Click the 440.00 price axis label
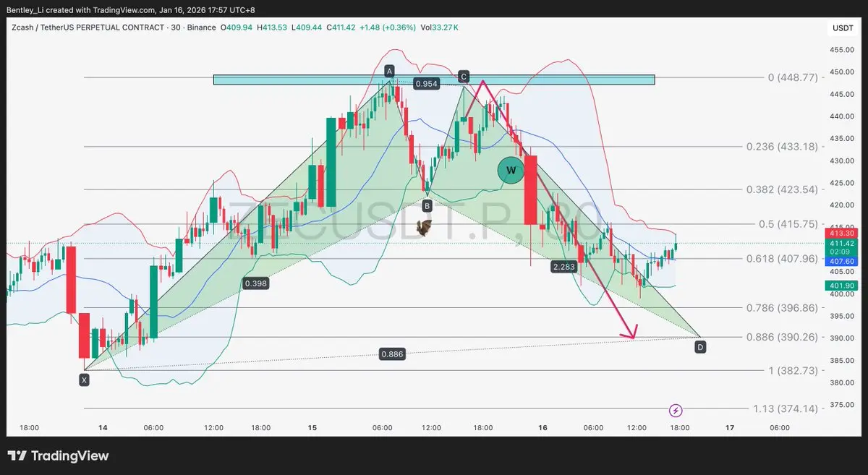Image resolution: width=868 pixels, height=475 pixels. coord(841,116)
